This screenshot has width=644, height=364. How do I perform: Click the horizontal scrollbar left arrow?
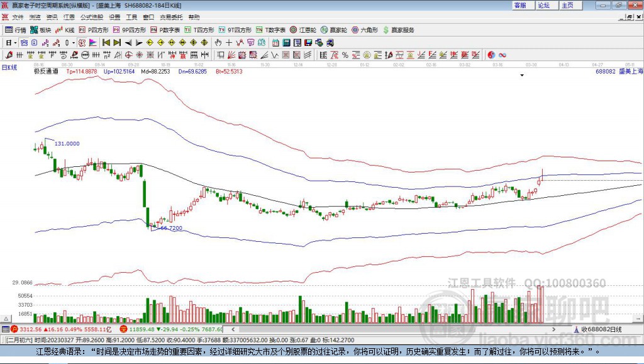click(233, 329)
